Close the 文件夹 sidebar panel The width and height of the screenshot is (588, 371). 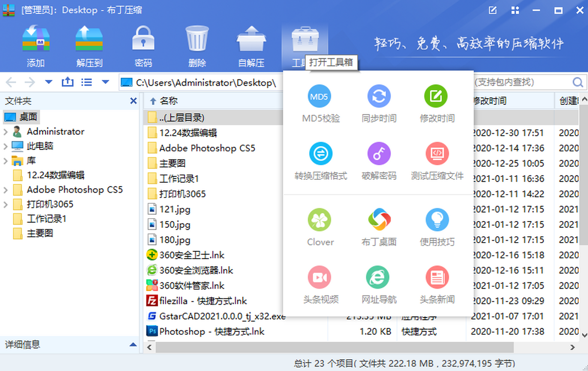pos(133,101)
